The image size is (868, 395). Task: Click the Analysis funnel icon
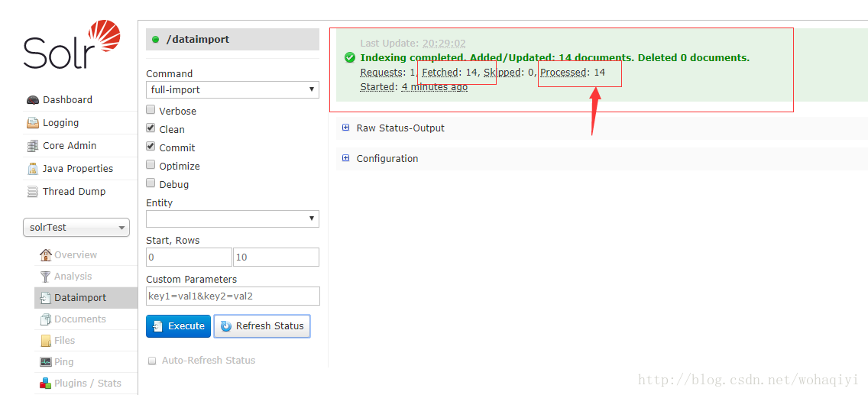click(x=46, y=276)
